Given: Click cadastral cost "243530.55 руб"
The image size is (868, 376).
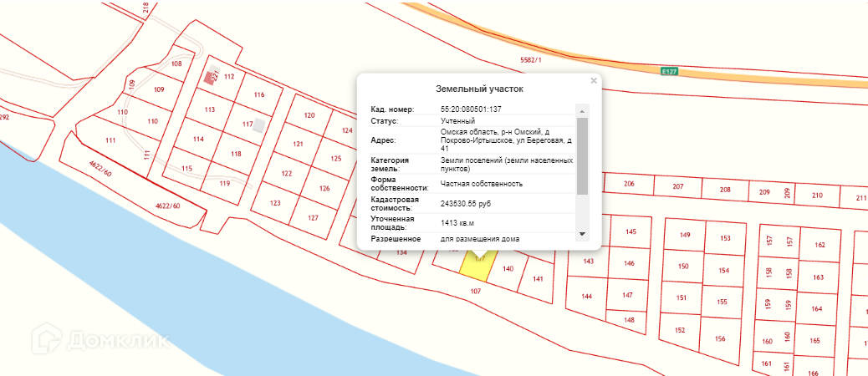Looking at the screenshot, I should tap(466, 204).
